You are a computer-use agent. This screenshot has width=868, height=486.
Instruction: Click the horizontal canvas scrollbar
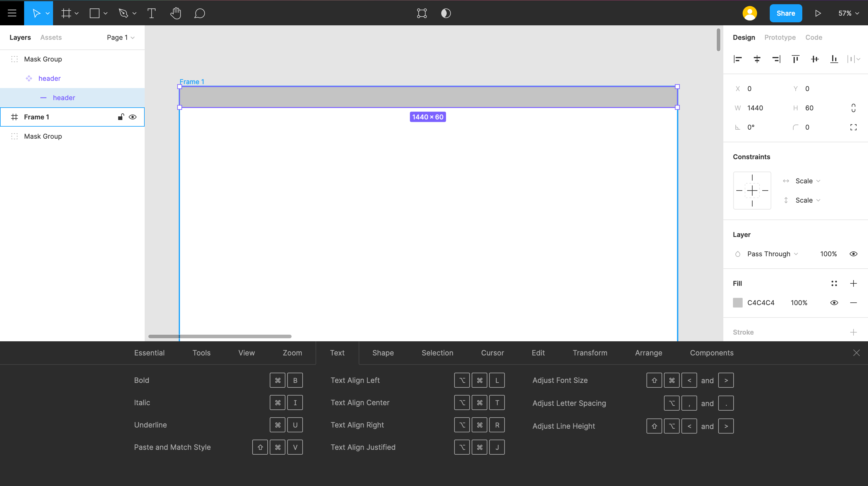220,336
